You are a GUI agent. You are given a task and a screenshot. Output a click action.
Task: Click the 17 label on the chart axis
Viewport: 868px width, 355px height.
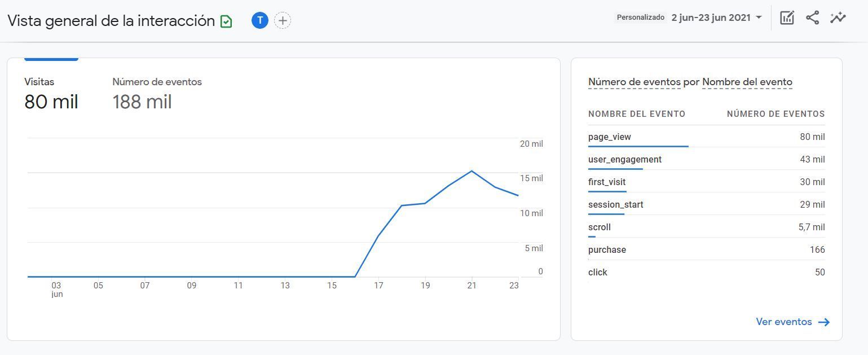coord(378,286)
